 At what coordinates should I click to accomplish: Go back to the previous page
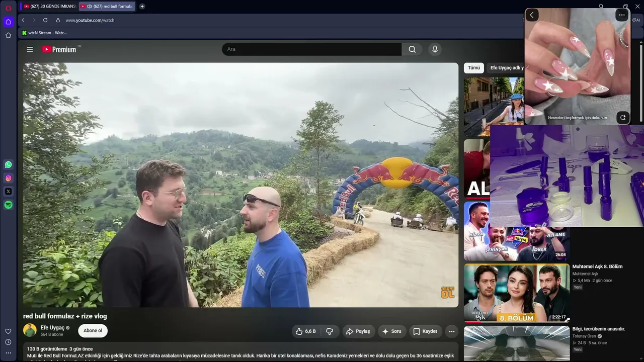click(x=23, y=20)
